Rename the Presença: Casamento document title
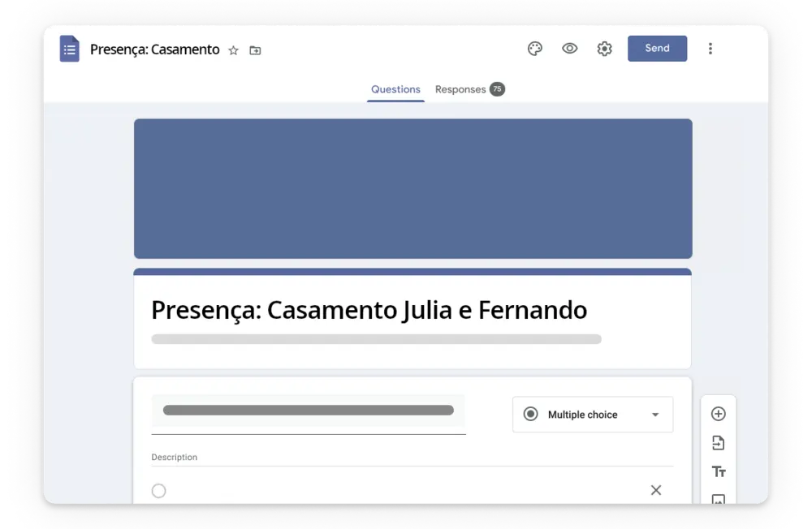The height and width of the screenshot is (529, 812). pyautogui.click(x=154, y=49)
